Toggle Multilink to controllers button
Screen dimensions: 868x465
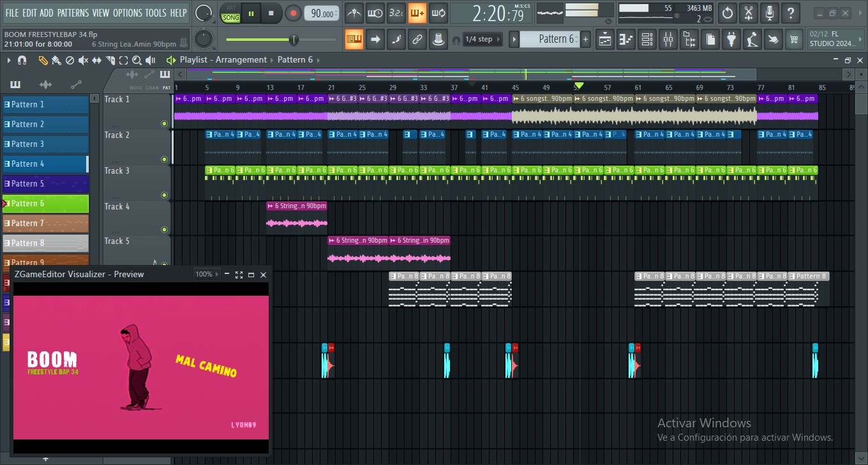click(417, 40)
